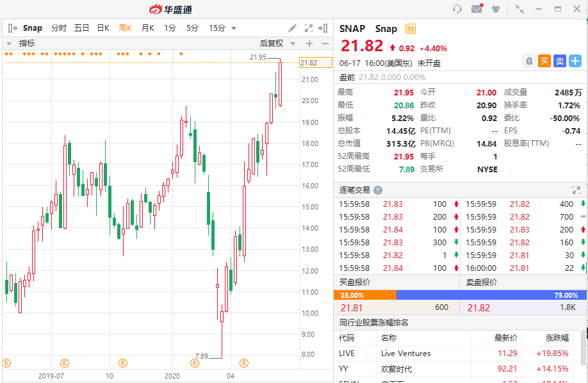This screenshot has width=588, height=383.
Task: Add SNAP to watchlist plus icon
Action: [x=575, y=61]
